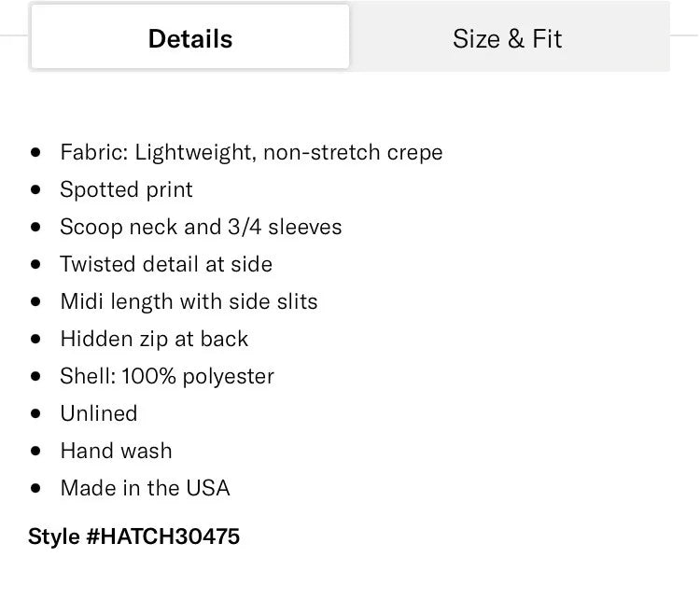Click the bullet dot next to 'Unlined'
700x599 pixels.
click(36, 413)
